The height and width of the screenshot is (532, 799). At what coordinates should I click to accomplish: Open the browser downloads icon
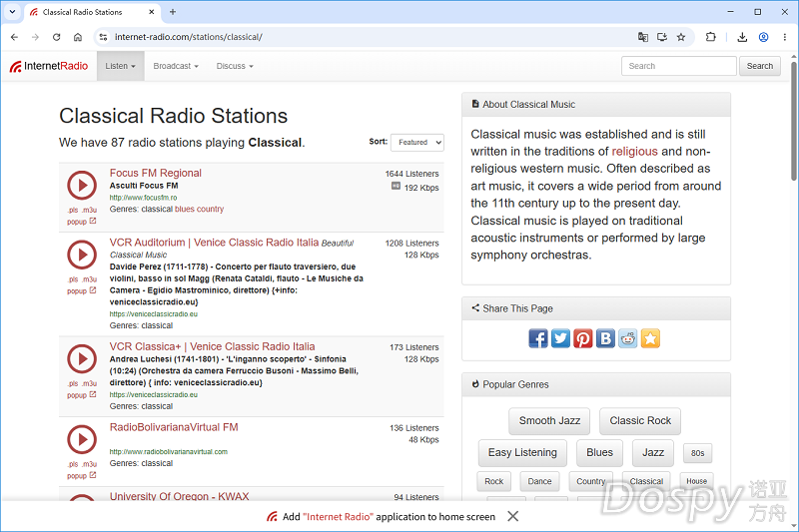point(742,37)
